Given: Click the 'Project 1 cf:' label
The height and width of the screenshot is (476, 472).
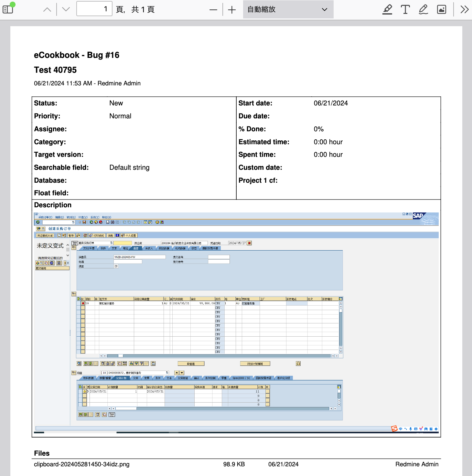Looking at the screenshot, I should pos(258,180).
